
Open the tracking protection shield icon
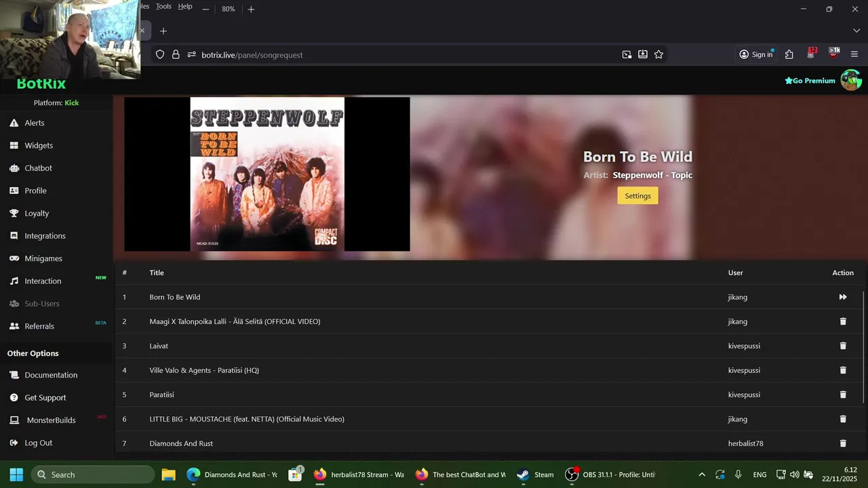click(160, 54)
